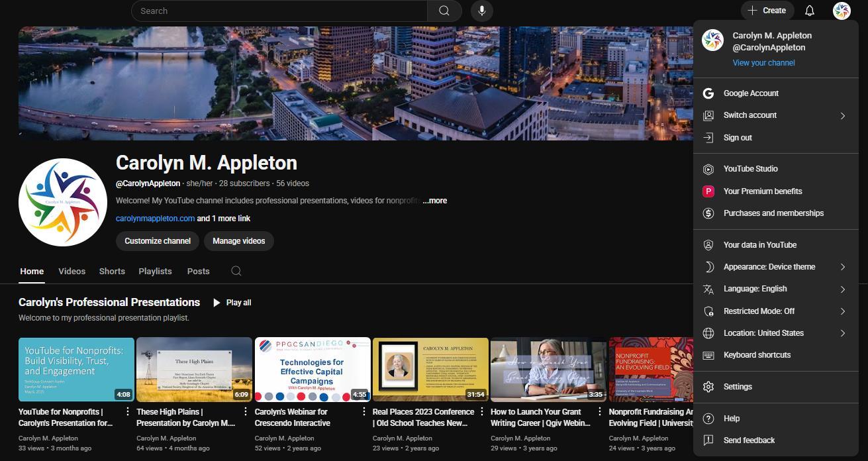Open How to Launch Your Grant thumbnail
The height and width of the screenshot is (461, 868).
pyautogui.click(x=549, y=370)
